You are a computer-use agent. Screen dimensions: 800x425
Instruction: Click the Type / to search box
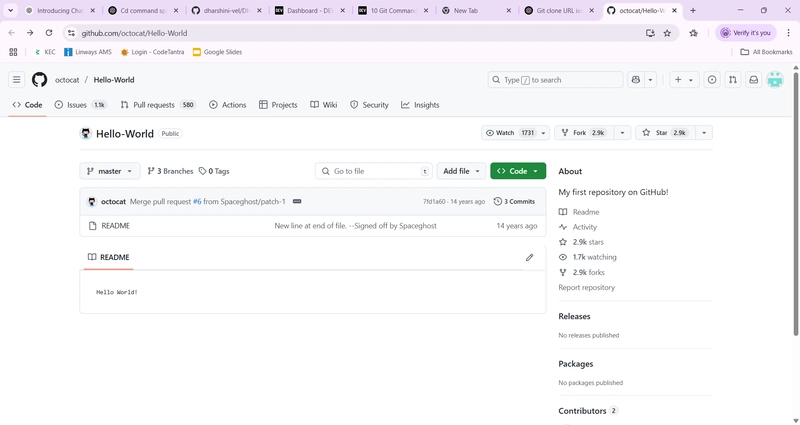[x=555, y=80]
